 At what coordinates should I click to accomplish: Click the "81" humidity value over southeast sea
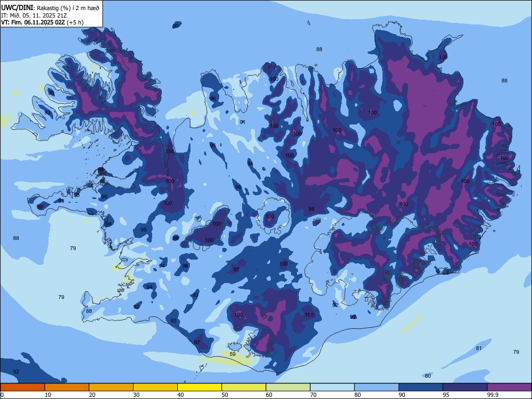click(479, 348)
